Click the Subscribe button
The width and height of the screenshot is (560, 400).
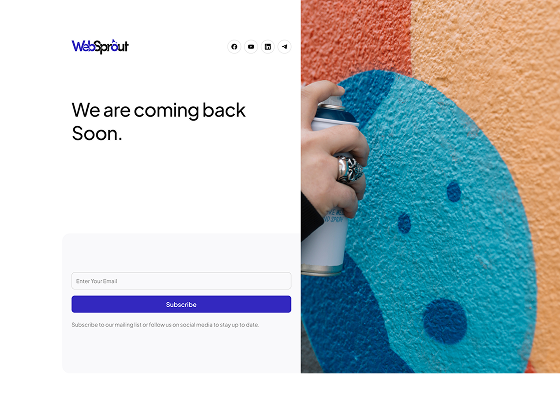[181, 304]
